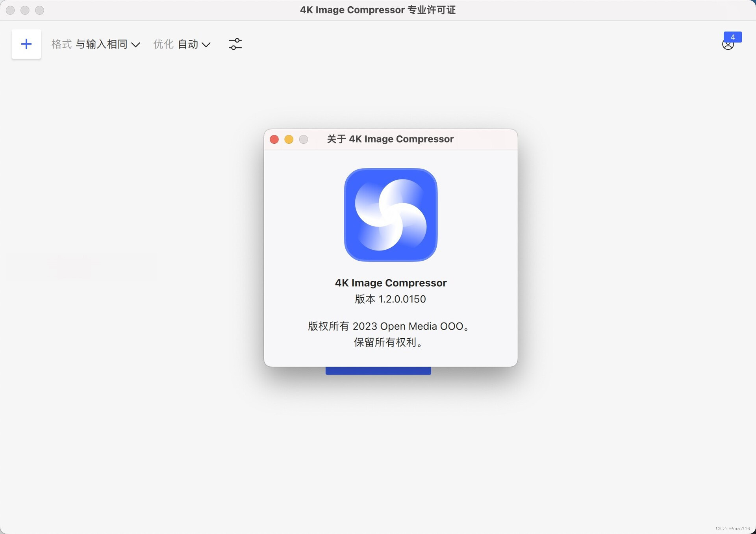Open the compression settings sliders icon
This screenshot has width=756, height=534.
[235, 44]
